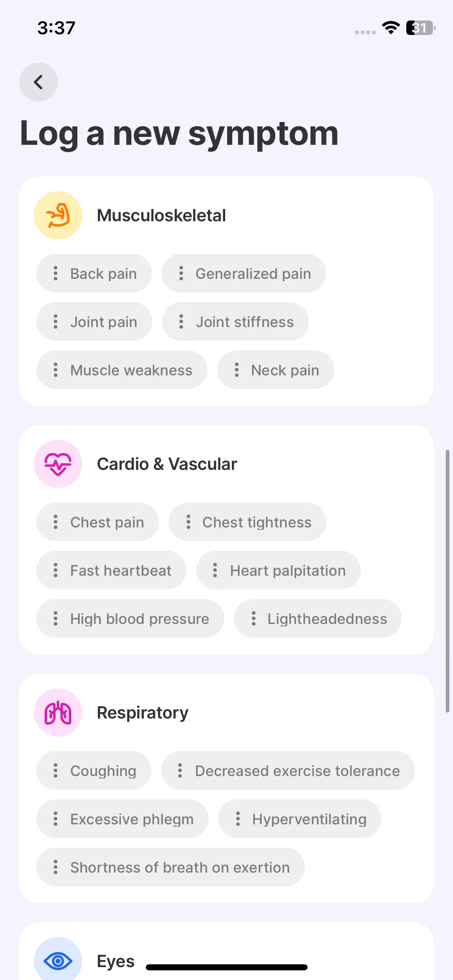Screen dimensions: 453x980
Task: Open options dots on Excessive phlegm
Action: tap(56, 819)
